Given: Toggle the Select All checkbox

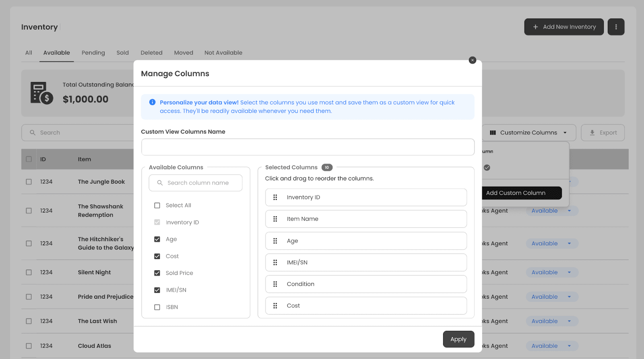Looking at the screenshot, I should (x=157, y=205).
